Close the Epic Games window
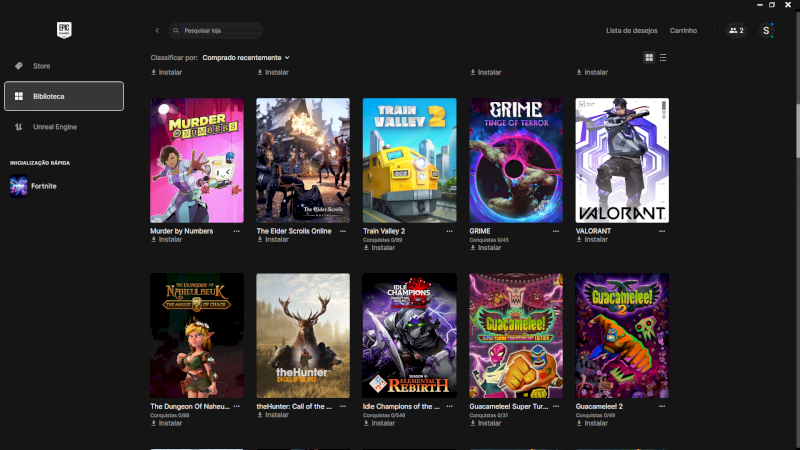 click(x=788, y=5)
